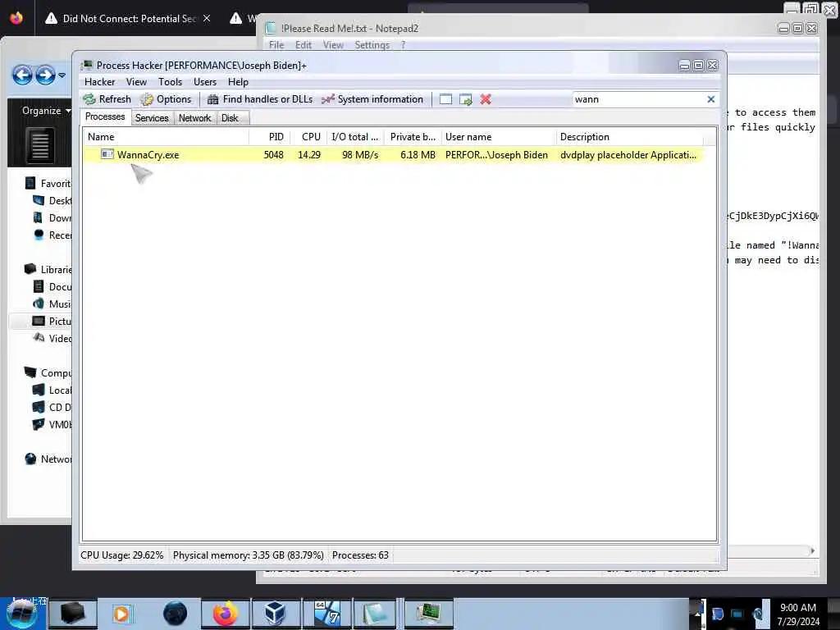Click the dvdplay placeholder description cell
The width and height of the screenshot is (840, 630).
pyautogui.click(x=628, y=155)
